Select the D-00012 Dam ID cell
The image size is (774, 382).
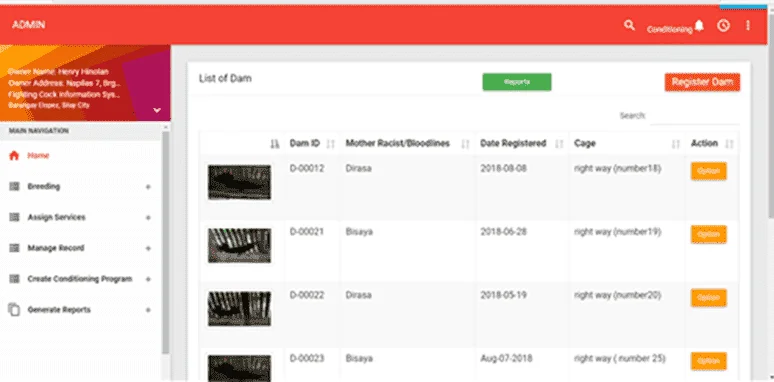[x=307, y=168]
